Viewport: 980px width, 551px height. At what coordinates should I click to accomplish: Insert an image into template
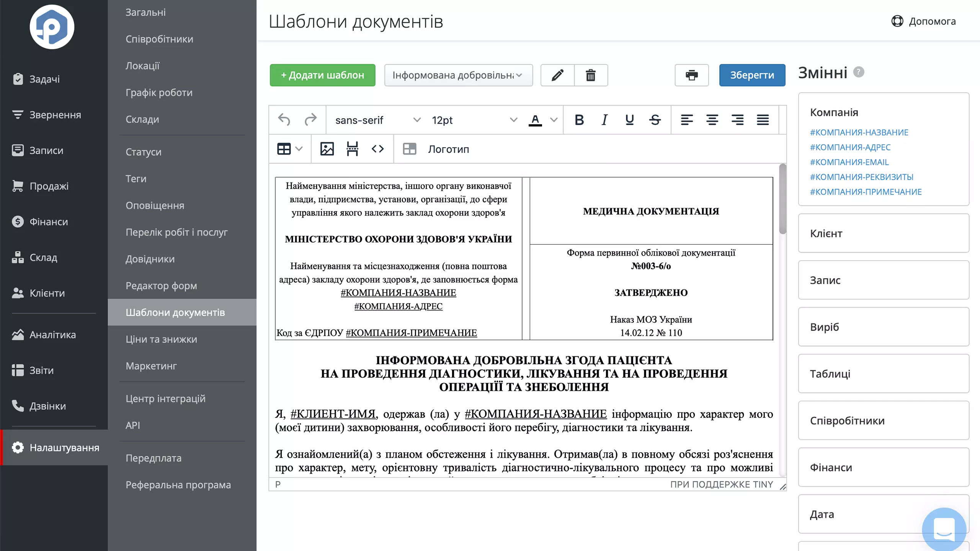(x=327, y=149)
